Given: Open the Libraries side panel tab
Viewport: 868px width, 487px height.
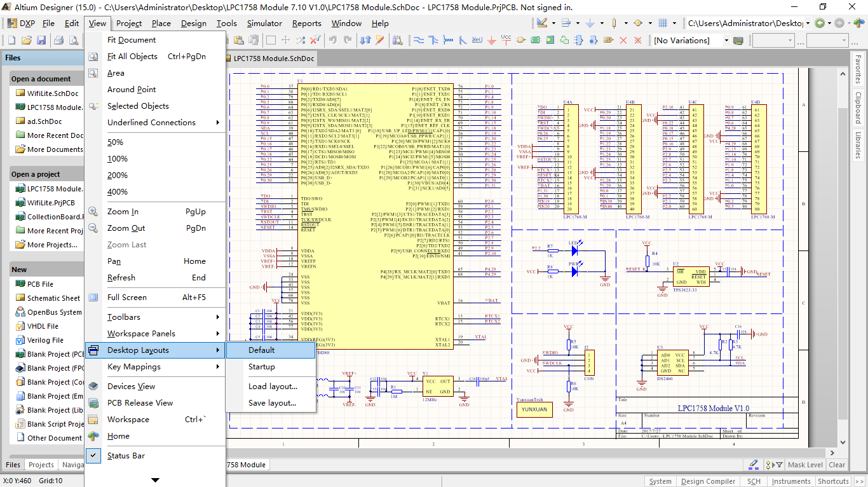Looking at the screenshot, I should tap(858, 146).
